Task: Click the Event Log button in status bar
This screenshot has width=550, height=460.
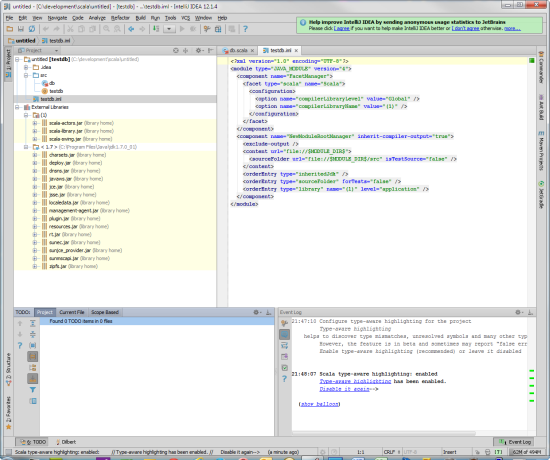Action: click(x=514, y=442)
